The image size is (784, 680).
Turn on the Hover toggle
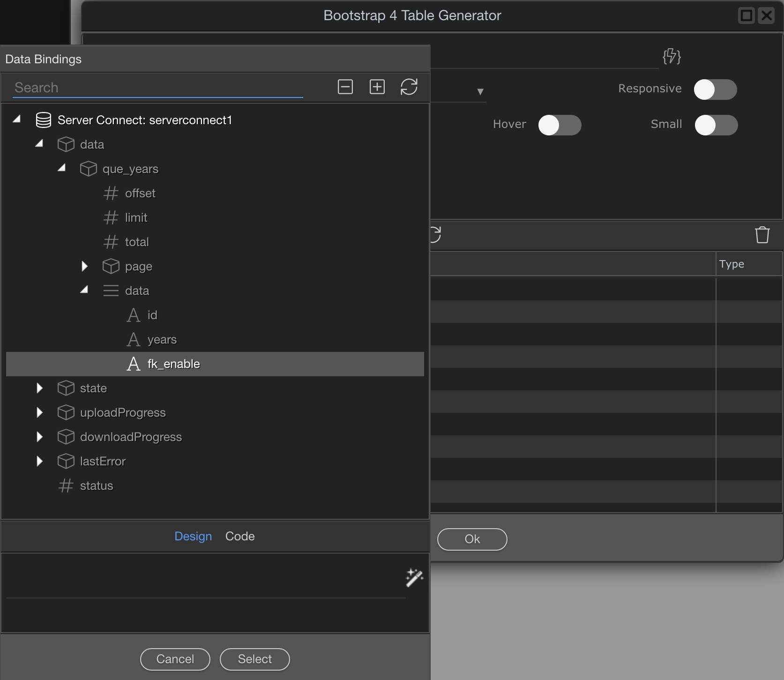coord(560,125)
